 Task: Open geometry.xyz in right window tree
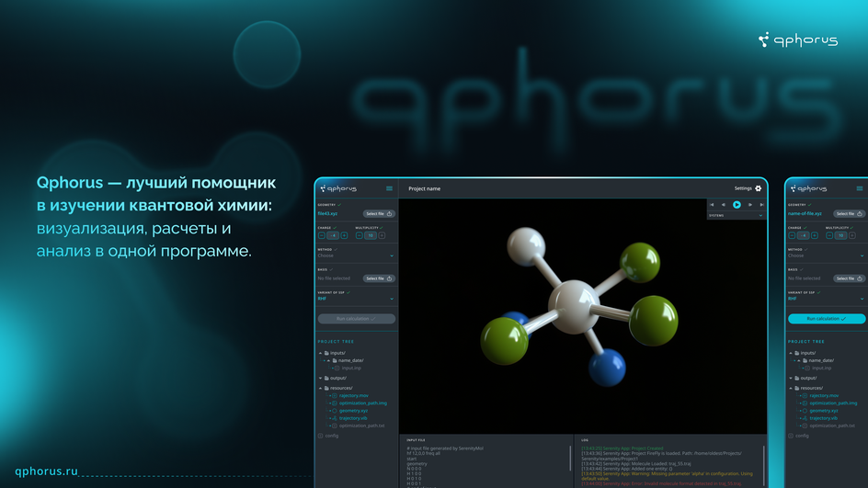(824, 411)
